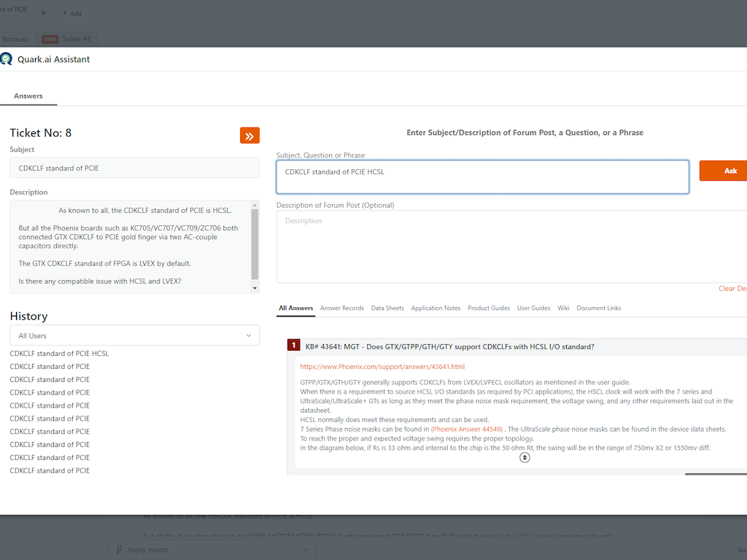The height and width of the screenshot is (560, 747).
Task: Click the Quark.ai Assistant logo icon
Action: click(7, 59)
